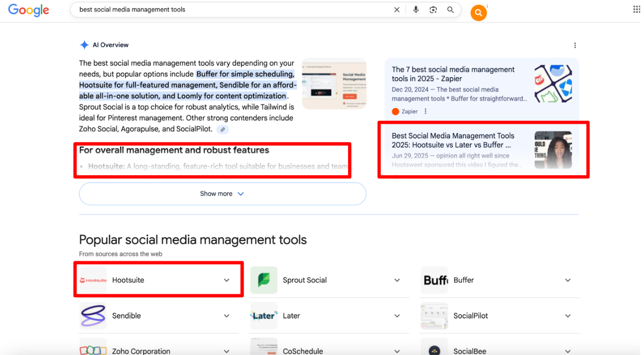
Task: Click 'Later' tool name
Action: pos(292,316)
